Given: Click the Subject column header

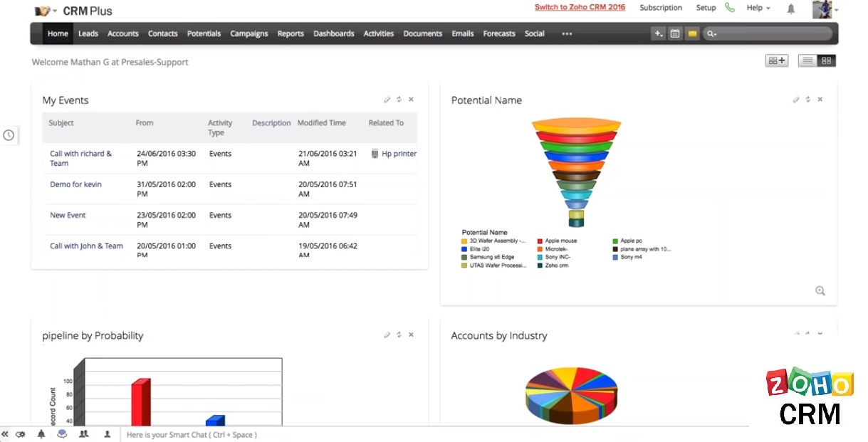Looking at the screenshot, I should click(61, 123).
